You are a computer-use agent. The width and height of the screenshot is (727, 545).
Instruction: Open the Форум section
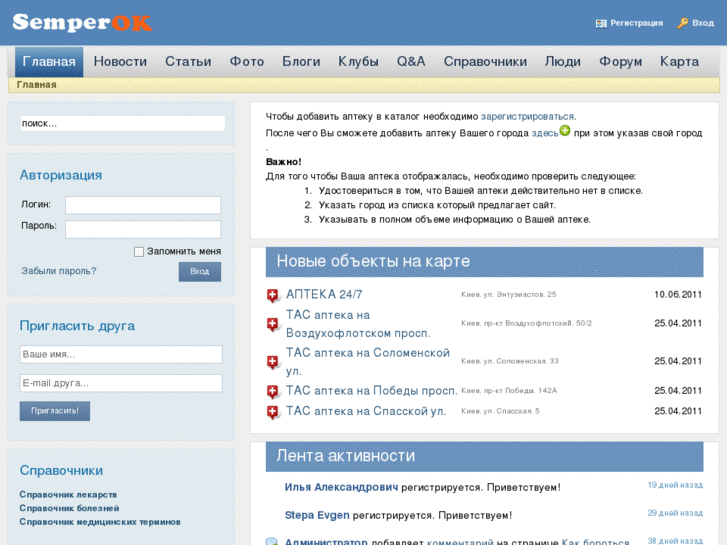pyautogui.click(x=620, y=62)
